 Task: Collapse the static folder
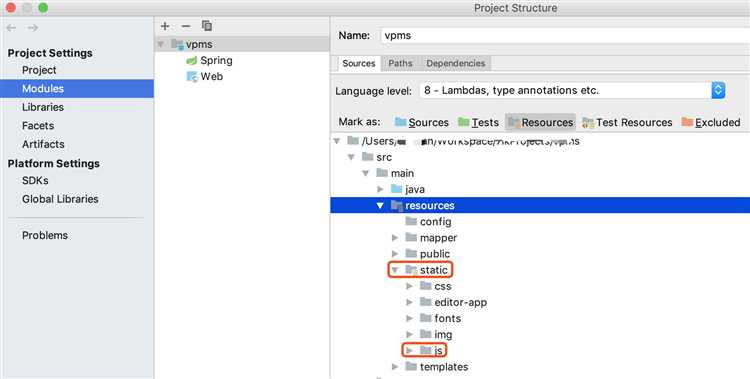pos(395,270)
